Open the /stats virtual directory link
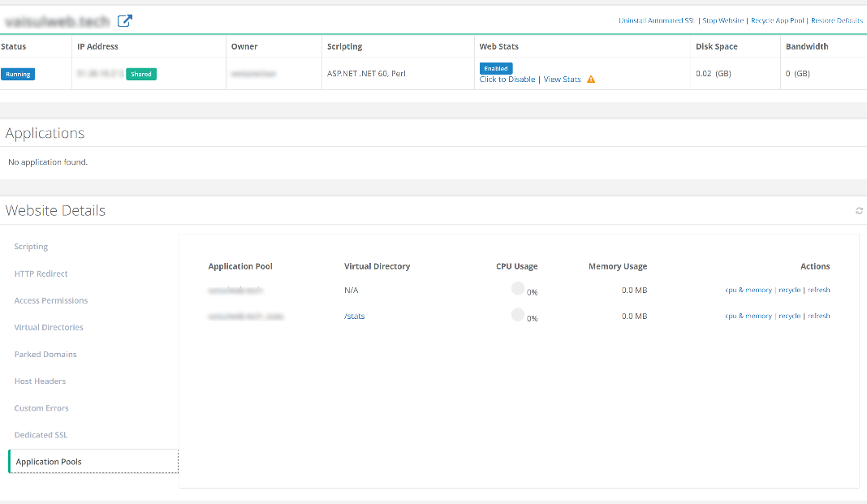867x504 pixels. (355, 316)
